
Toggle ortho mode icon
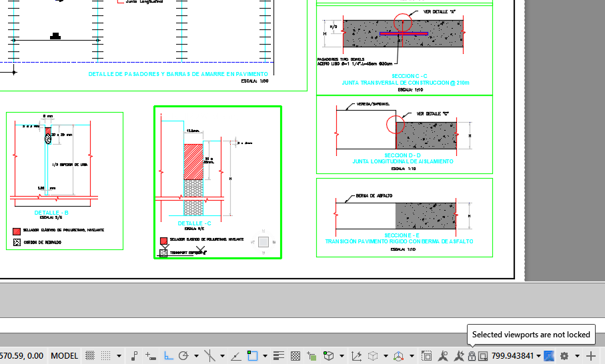[x=167, y=356]
